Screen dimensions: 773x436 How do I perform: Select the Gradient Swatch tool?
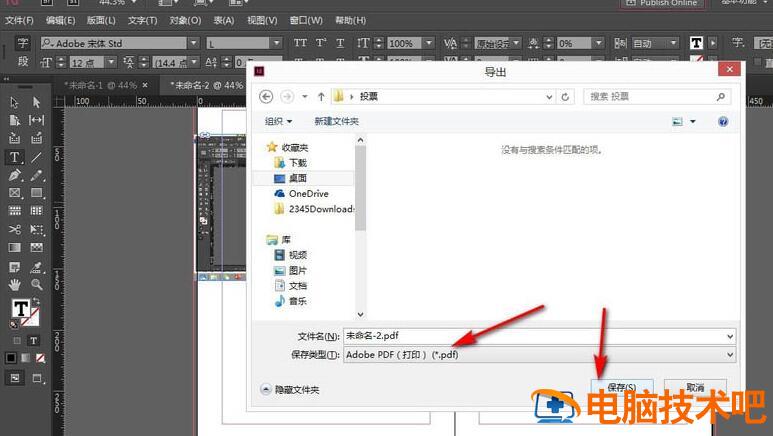click(14, 247)
